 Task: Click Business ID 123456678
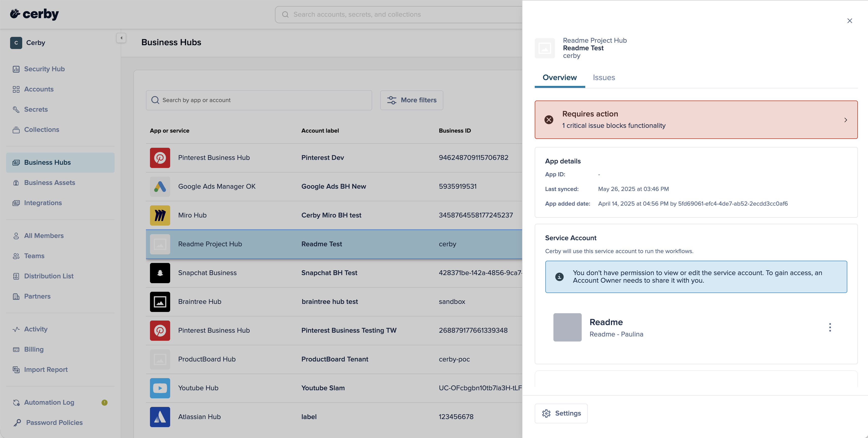[456, 417]
